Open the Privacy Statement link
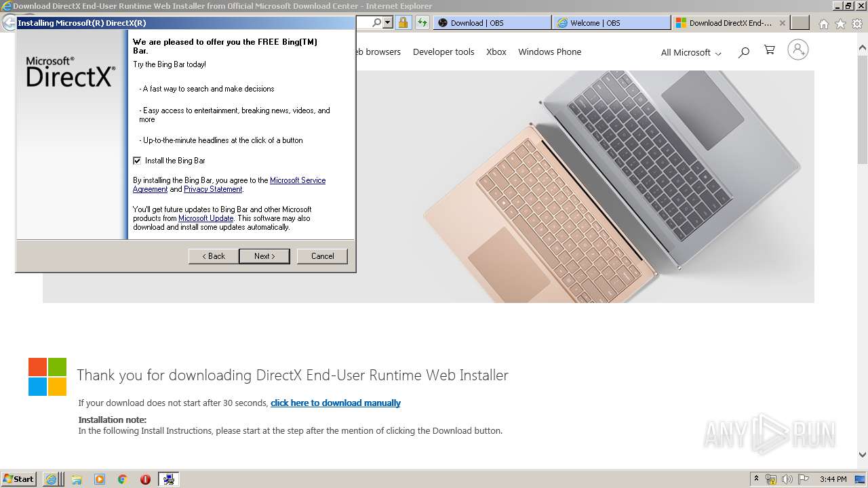868x488 pixels. pos(213,189)
